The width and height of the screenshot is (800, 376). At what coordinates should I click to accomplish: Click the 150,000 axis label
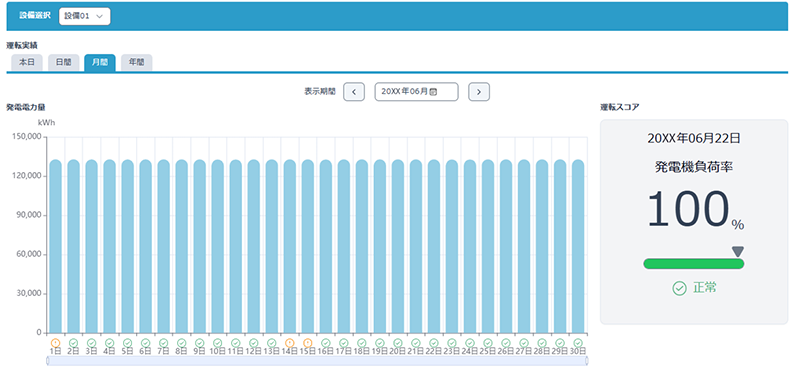point(26,137)
